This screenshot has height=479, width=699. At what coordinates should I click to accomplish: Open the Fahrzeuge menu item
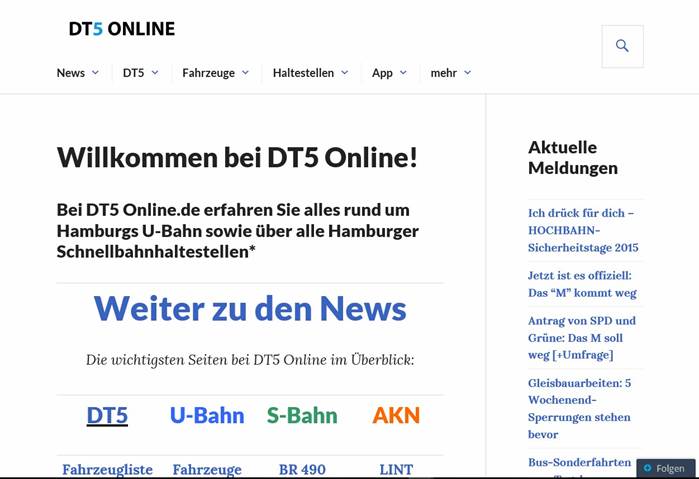(208, 73)
